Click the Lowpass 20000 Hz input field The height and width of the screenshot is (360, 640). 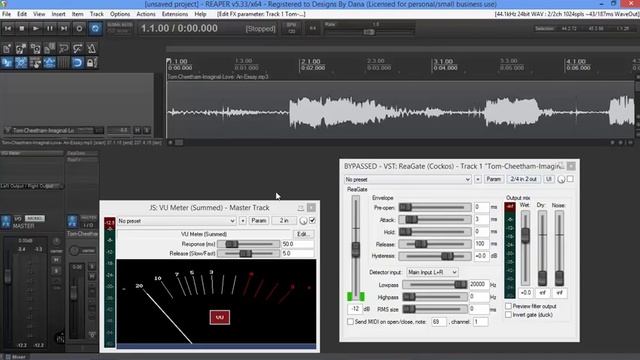click(x=479, y=284)
